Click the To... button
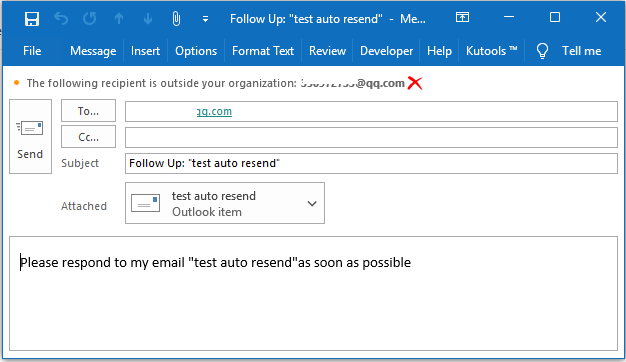Screen dimensions: 626x362 (x=88, y=111)
